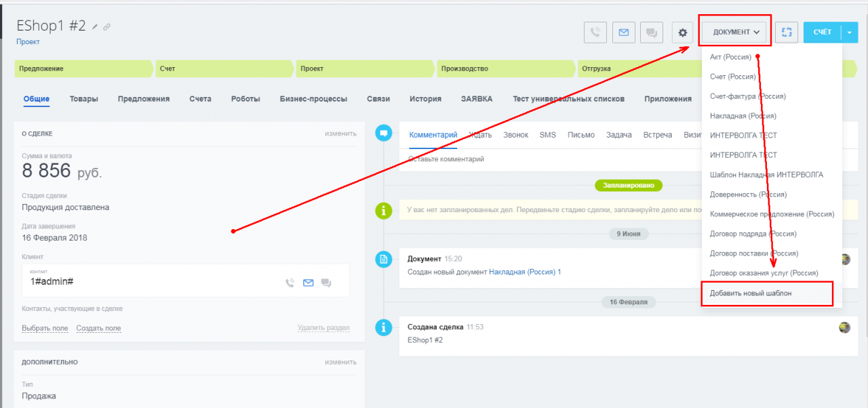Select the Письмо activity tab
The image size is (868, 408).
pos(581,135)
